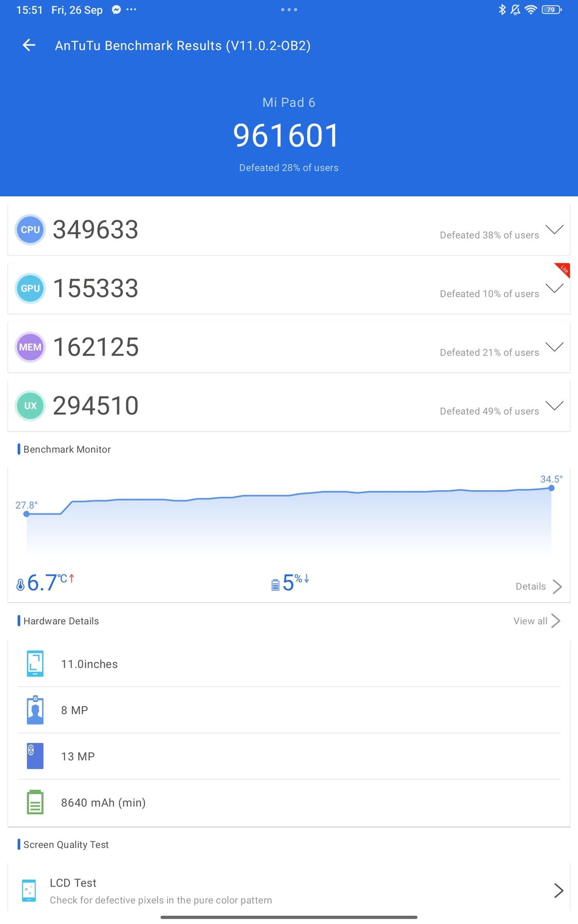The width and height of the screenshot is (578, 924).
Task: Tap the 8 MP hardware row
Action: click(x=289, y=710)
